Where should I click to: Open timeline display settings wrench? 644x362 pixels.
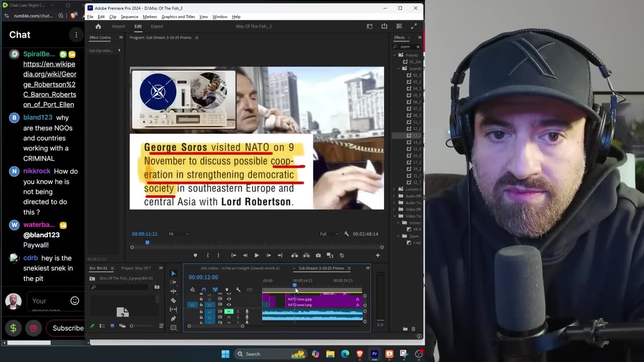238,290
